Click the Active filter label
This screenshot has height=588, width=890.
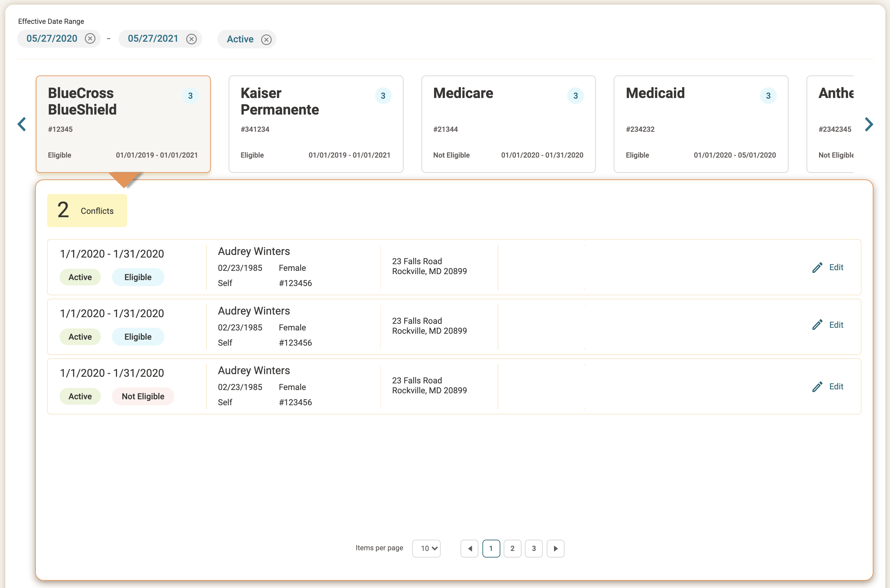(x=240, y=39)
